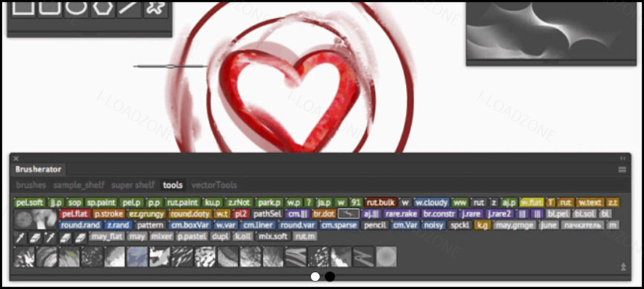Select the pathSel tool preset
Viewport: 644px width, 289px height.
coord(267,213)
